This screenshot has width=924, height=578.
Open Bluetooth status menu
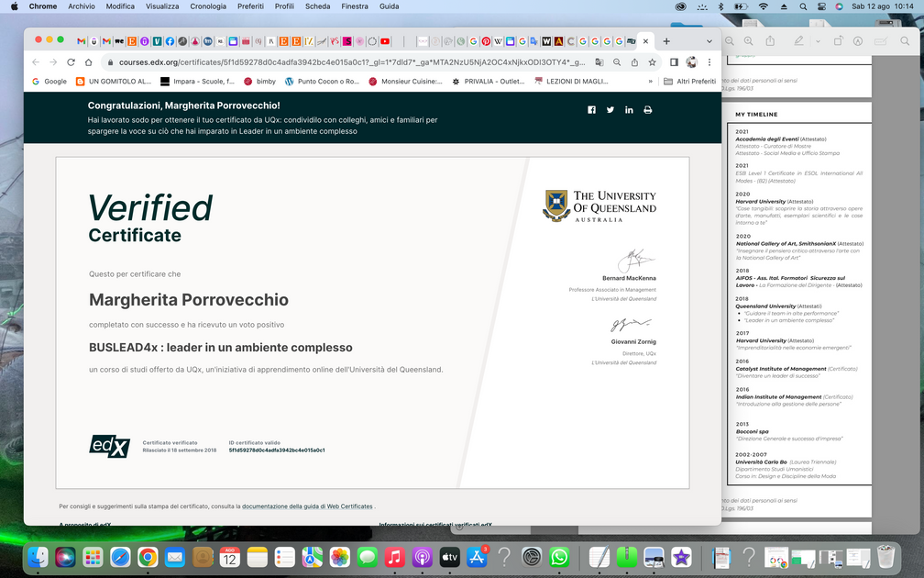click(720, 6)
